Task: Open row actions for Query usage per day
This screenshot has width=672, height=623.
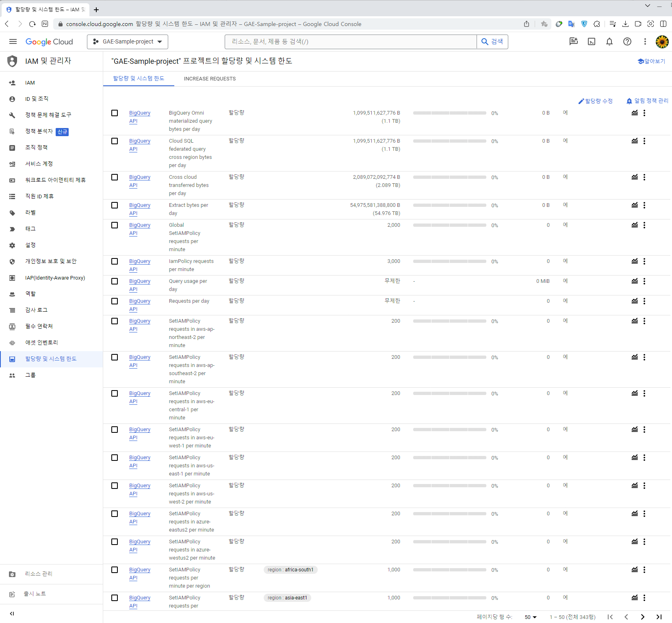Action: click(644, 281)
